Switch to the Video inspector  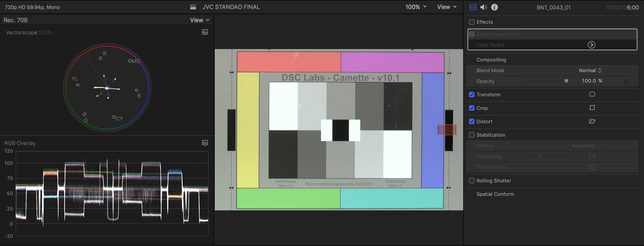pyautogui.click(x=473, y=7)
